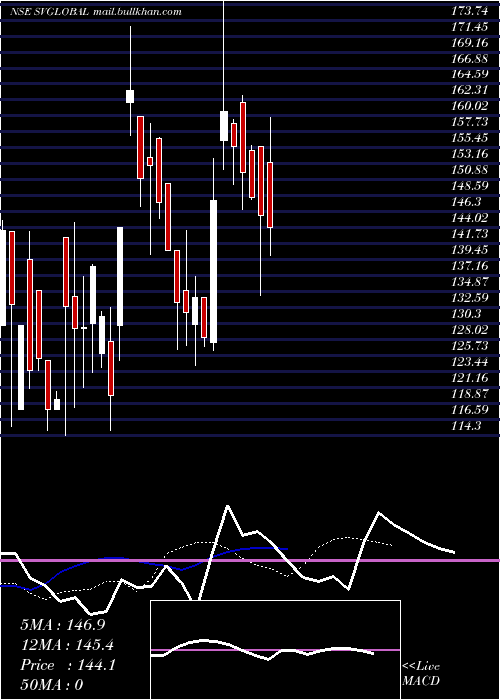
Task: Click the last red candle on the right
Action: click(x=270, y=195)
